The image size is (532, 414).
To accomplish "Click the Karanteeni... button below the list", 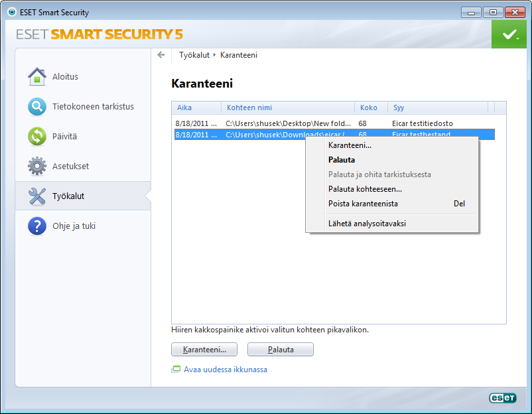I will point(204,350).
